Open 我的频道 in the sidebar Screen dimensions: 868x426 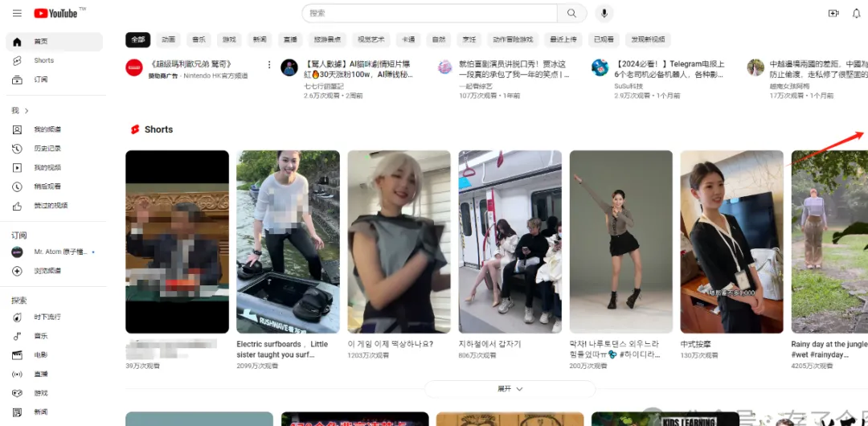(x=55, y=129)
